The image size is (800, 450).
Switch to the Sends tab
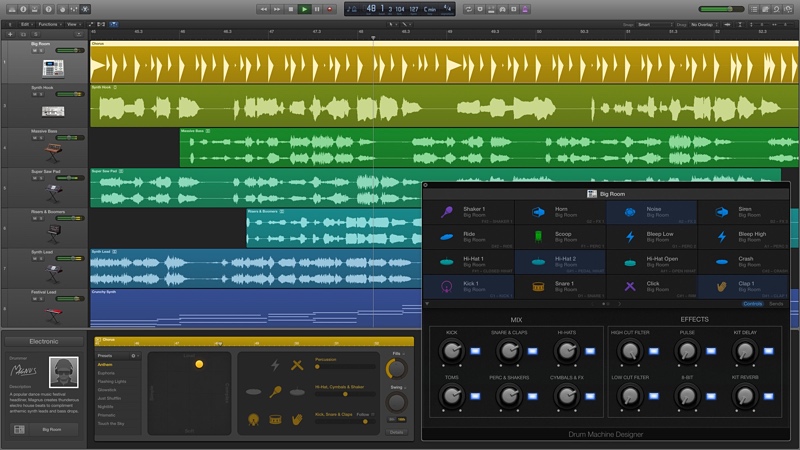[776, 303]
